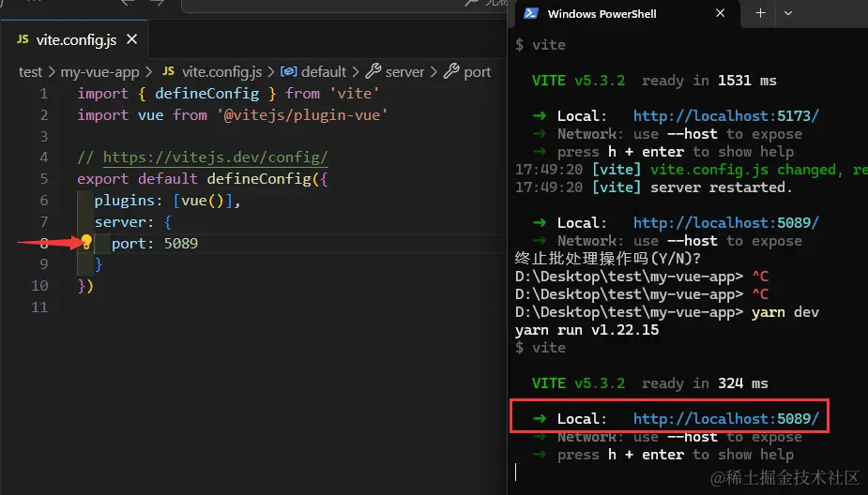Click the 'yarn run v1.22.15' terminal line
The height and width of the screenshot is (495, 868).
[x=586, y=330]
